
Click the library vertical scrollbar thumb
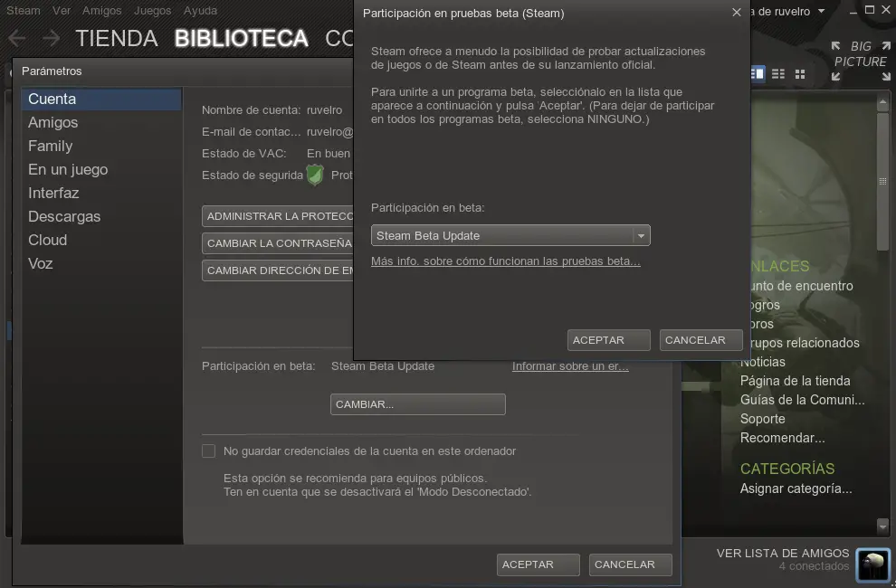point(882,180)
